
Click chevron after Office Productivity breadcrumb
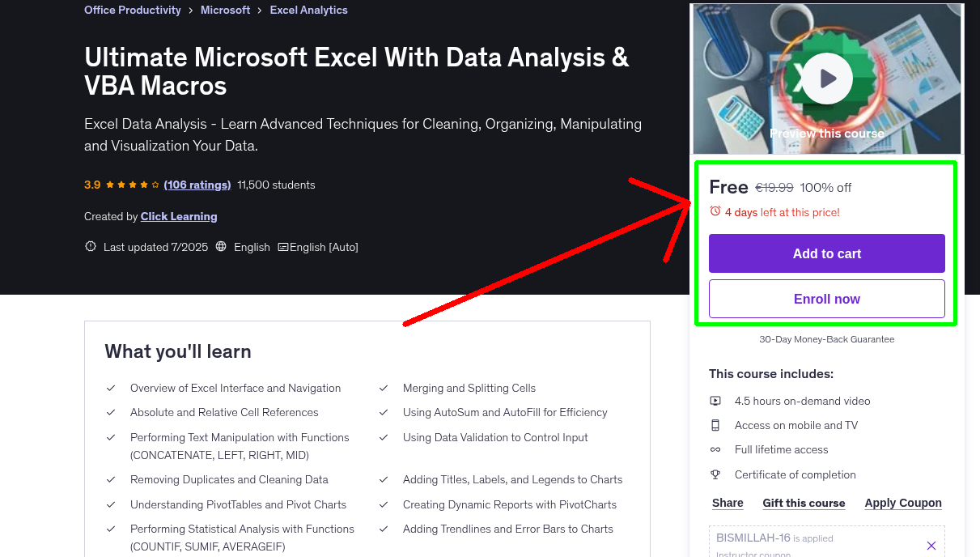(x=191, y=11)
